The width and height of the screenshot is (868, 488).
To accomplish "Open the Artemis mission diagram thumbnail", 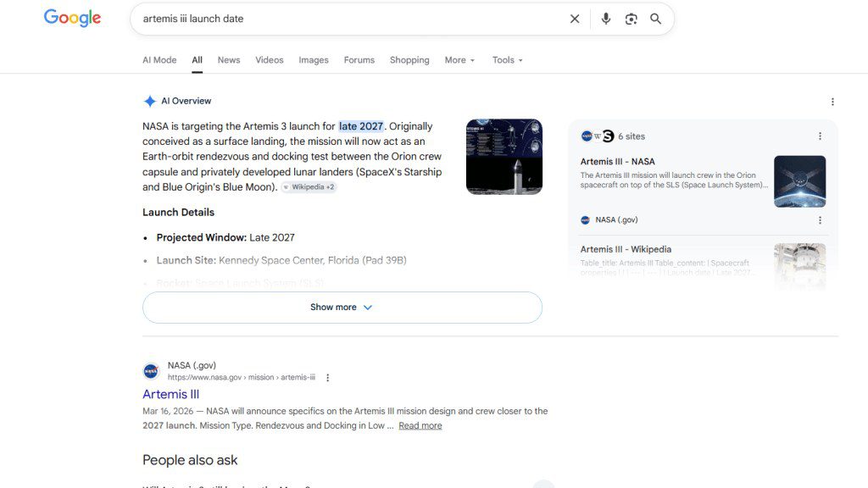I will click(x=504, y=157).
